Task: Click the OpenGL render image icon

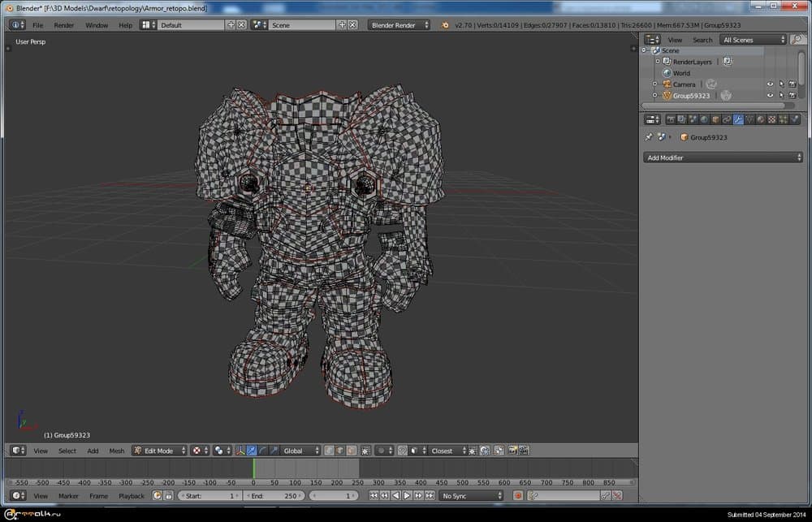Action: point(512,451)
